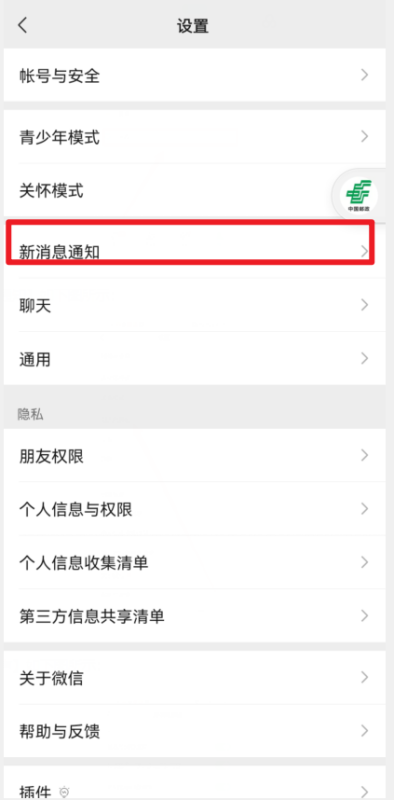Open 通用 settings

[x=194, y=359]
